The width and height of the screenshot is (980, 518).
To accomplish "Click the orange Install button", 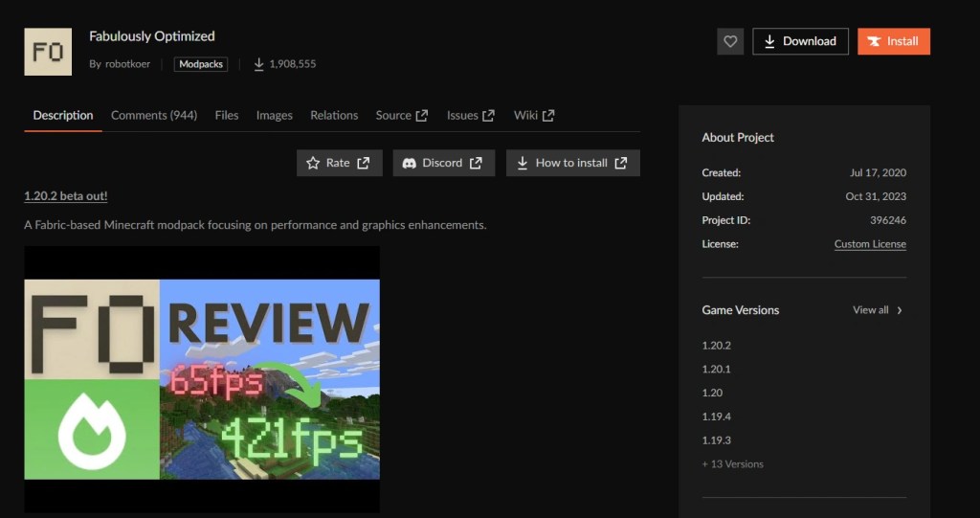I will pyautogui.click(x=894, y=41).
